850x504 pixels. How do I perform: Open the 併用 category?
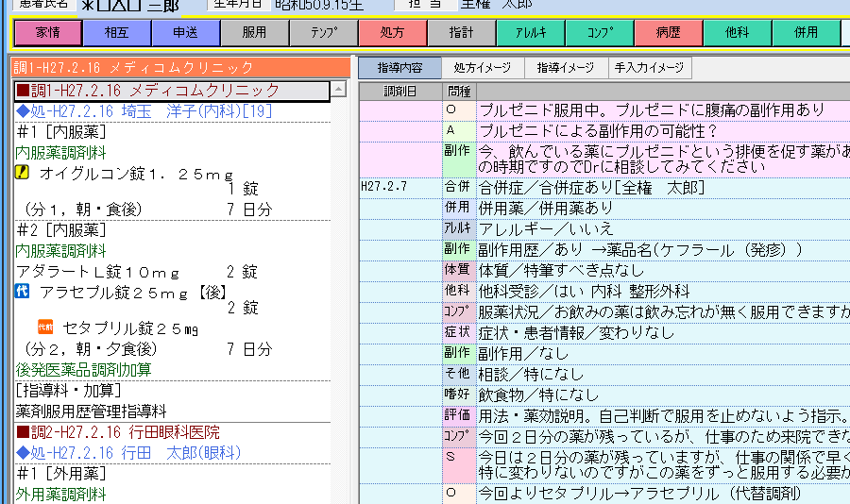click(806, 32)
